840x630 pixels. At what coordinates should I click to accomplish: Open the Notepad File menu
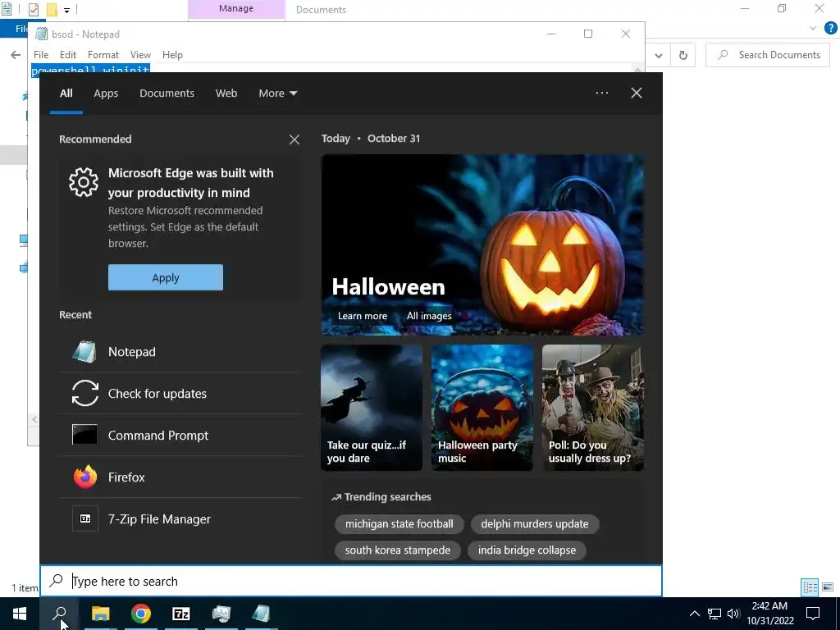(41, 55)
